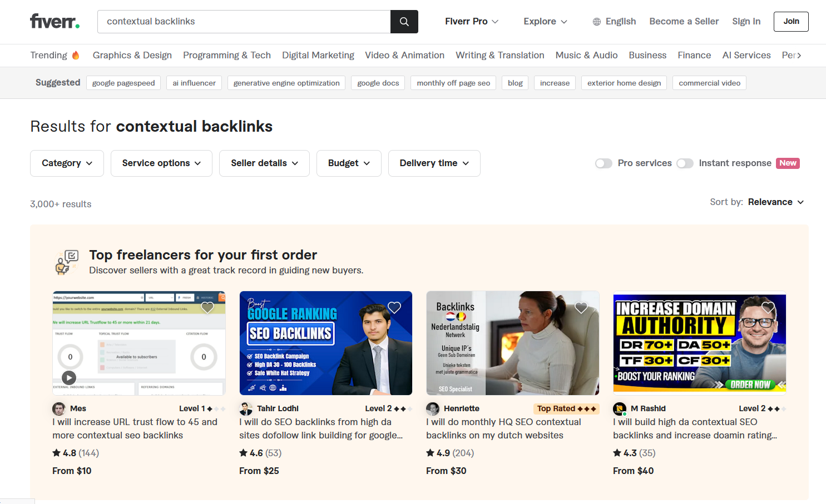Viewport: 826px width, 504px height.
Task: Click the Mes seller avatar
Action: click(59, 409)
